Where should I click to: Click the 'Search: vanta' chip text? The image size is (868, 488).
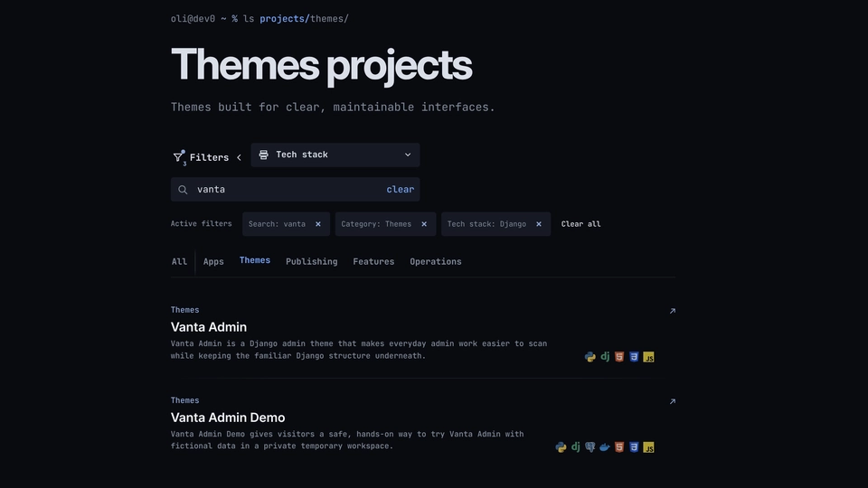pos(277,224)
